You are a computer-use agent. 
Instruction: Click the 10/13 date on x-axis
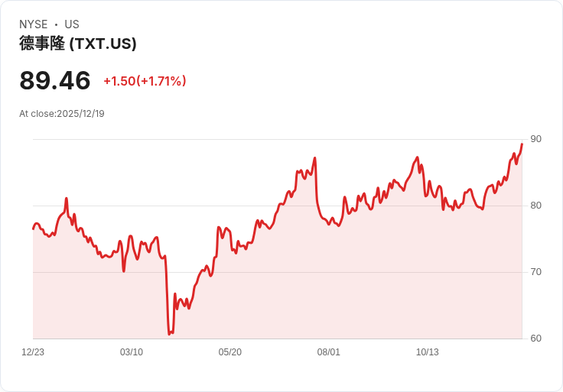point(427,352)
